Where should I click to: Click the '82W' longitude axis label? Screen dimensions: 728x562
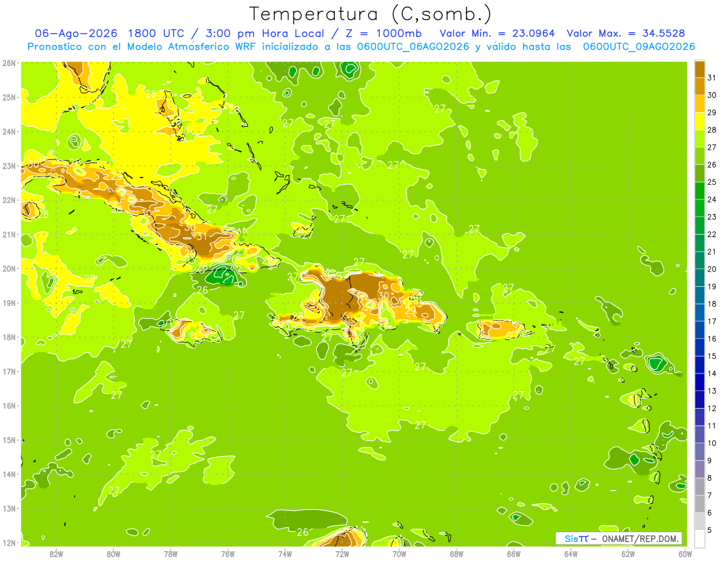[56, 554]
